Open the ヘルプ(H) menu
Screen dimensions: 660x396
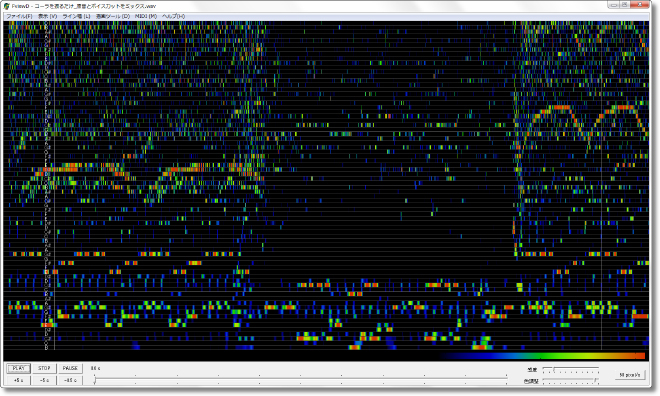point(173,16)
